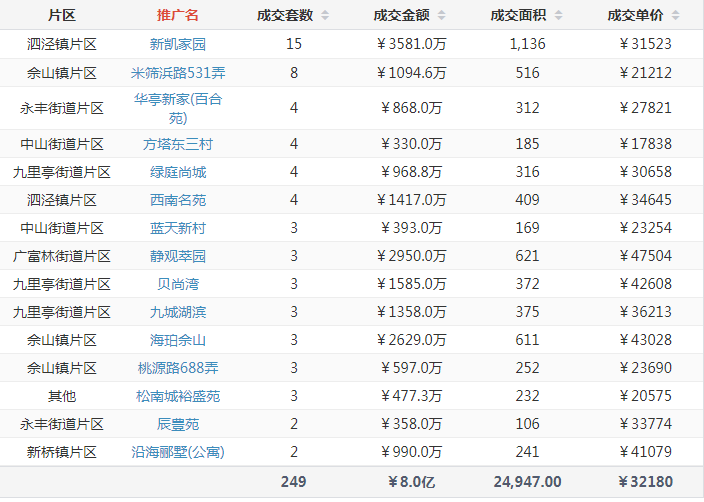Select the 成交单价 header text
Image resolution: width=704 pixels, height=502 pixels.
pyautogui.click(x=635, y=15)
